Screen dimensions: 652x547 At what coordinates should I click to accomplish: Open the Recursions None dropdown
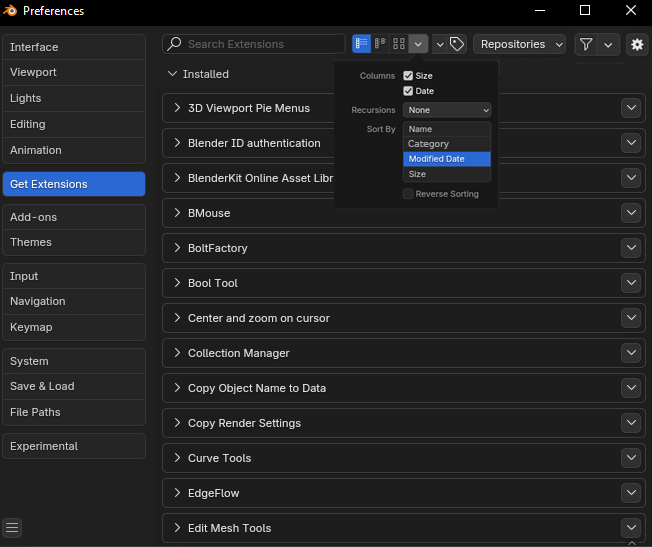point(447,110)
